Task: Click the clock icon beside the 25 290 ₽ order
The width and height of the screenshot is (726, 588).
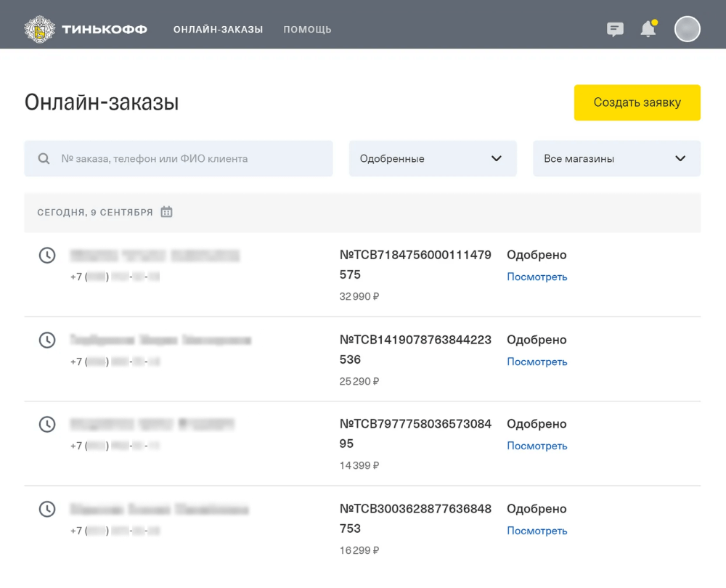Action: [x=47, y=340]
